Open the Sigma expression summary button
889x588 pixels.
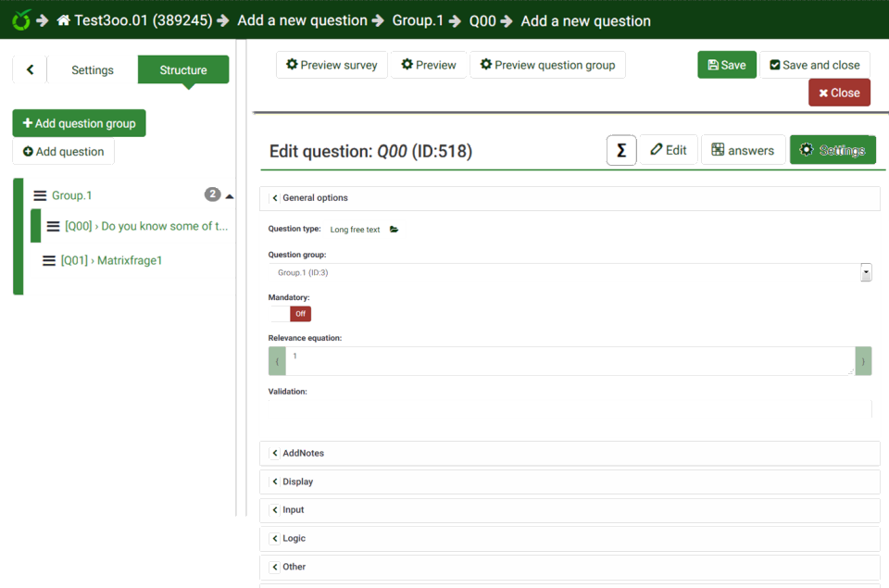coord(621,150)
